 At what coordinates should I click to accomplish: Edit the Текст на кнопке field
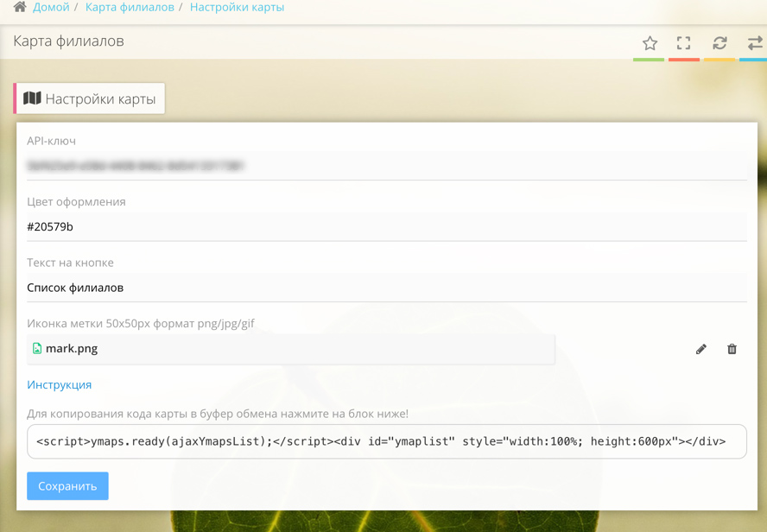(x=386, y=288)
